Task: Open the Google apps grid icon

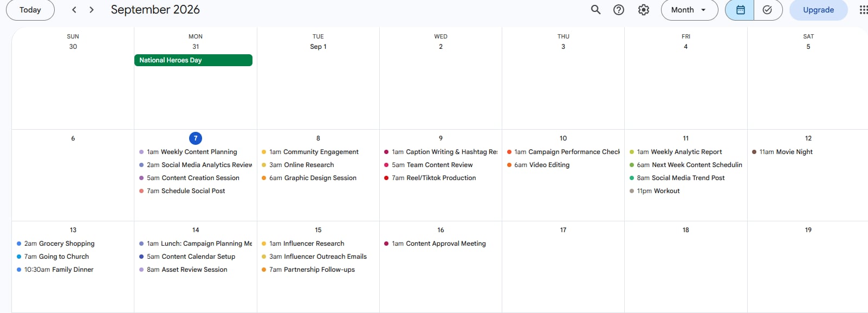Action: [863, 10]
